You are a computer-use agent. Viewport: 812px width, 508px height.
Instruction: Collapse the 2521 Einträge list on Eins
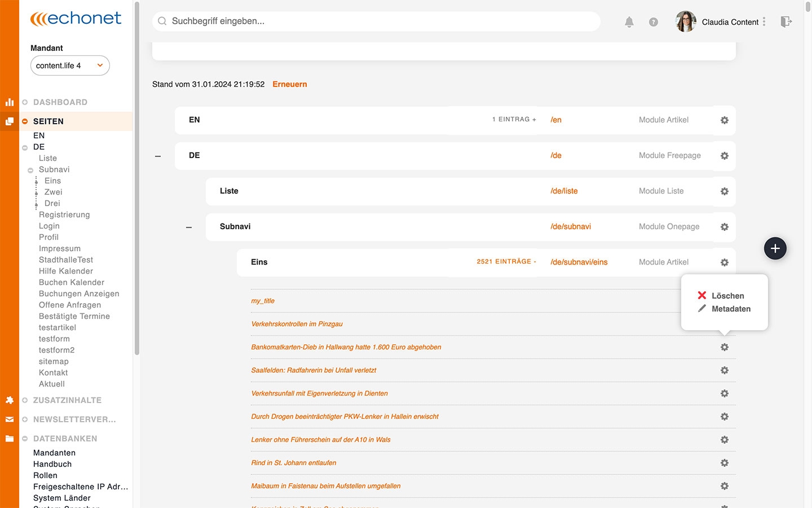506,262
